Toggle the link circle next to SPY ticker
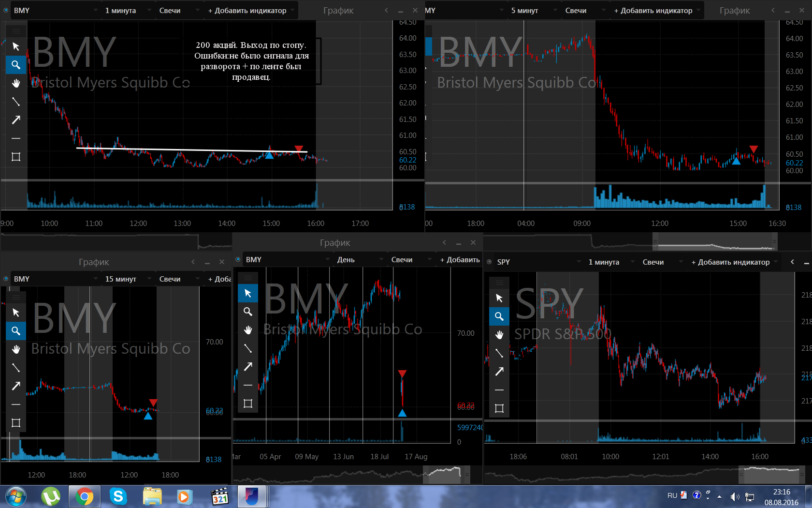 tap(489, 262)
